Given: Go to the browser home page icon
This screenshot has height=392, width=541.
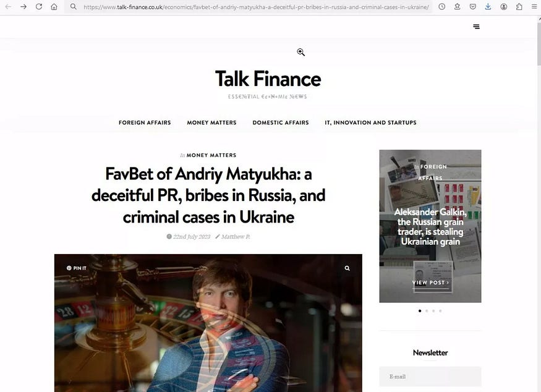Looking at the screenshot, I should click(x=54, y=7).
